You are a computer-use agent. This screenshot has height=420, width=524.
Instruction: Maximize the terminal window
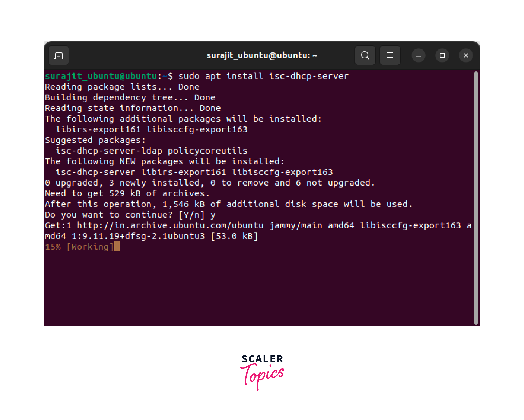click(442, 56)
